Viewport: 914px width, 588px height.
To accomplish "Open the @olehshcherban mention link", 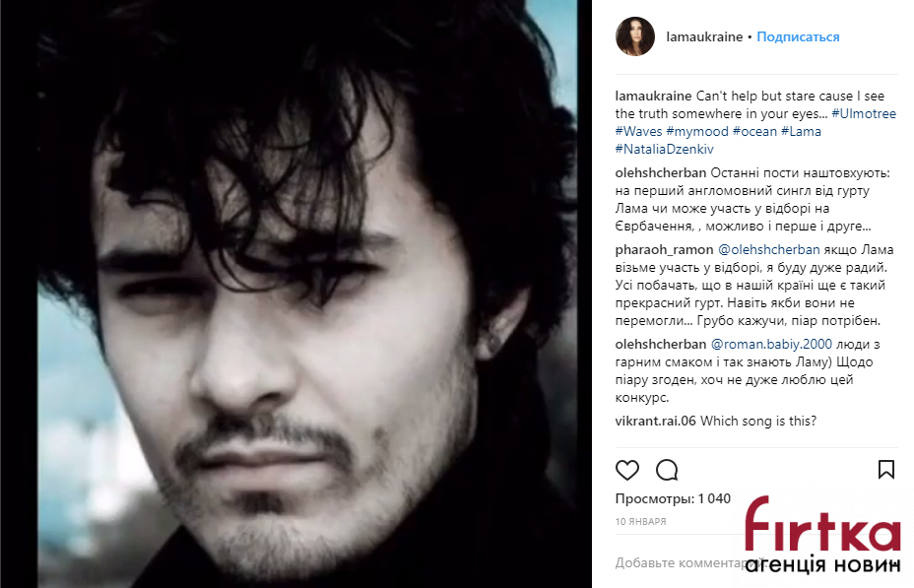I will (769, 249).
